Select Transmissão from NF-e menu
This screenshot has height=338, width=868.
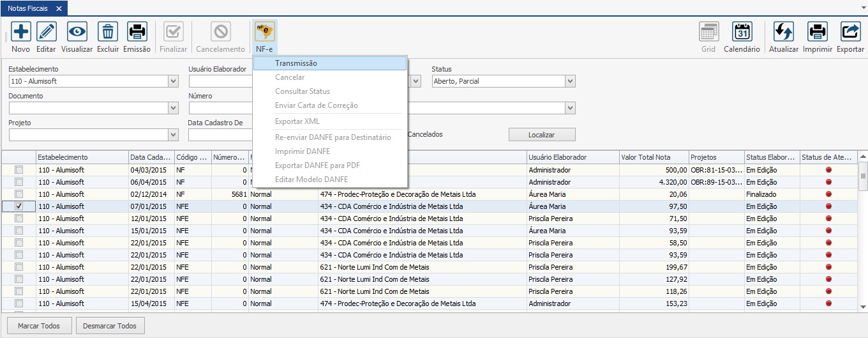[x=296, y=63]
